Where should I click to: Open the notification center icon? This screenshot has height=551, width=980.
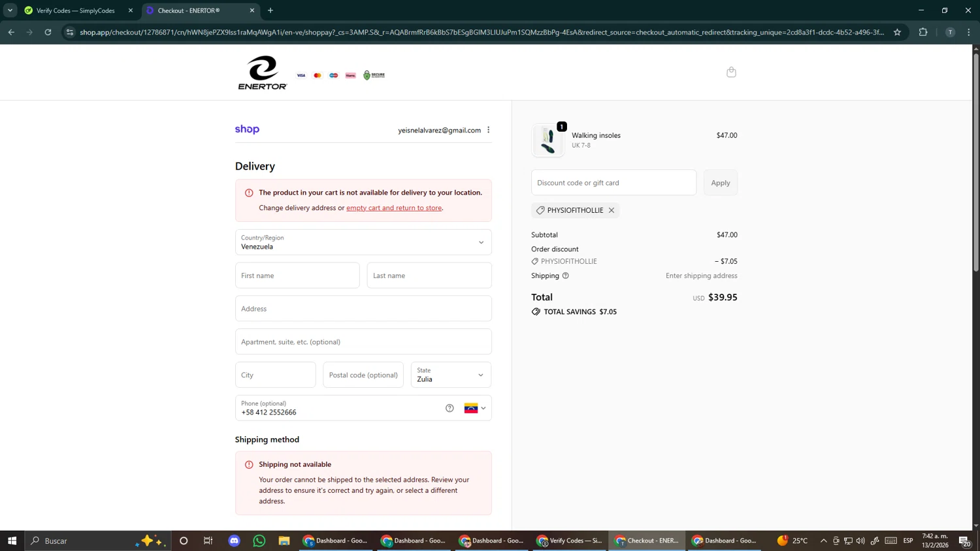(964, 541)
